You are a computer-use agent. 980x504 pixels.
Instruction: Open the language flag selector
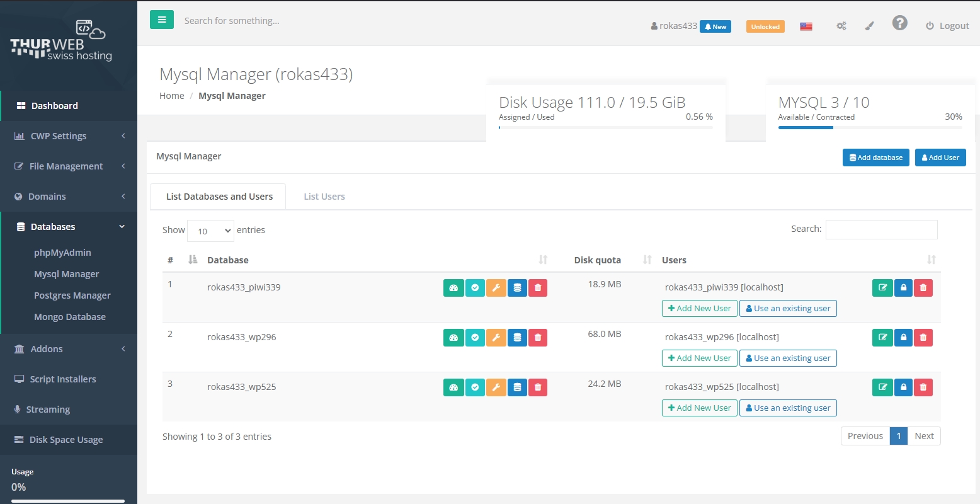pyautogui.click(x=806, y=26)
